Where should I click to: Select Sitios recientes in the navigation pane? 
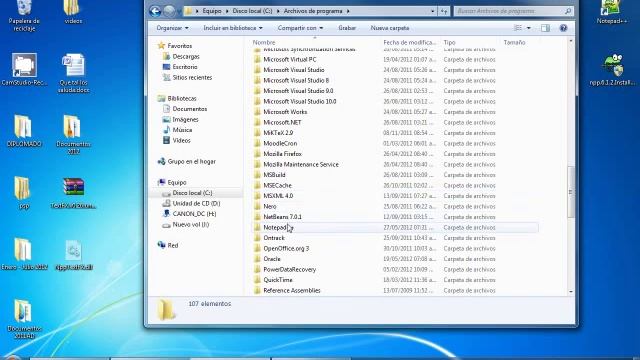click(187, 78)
